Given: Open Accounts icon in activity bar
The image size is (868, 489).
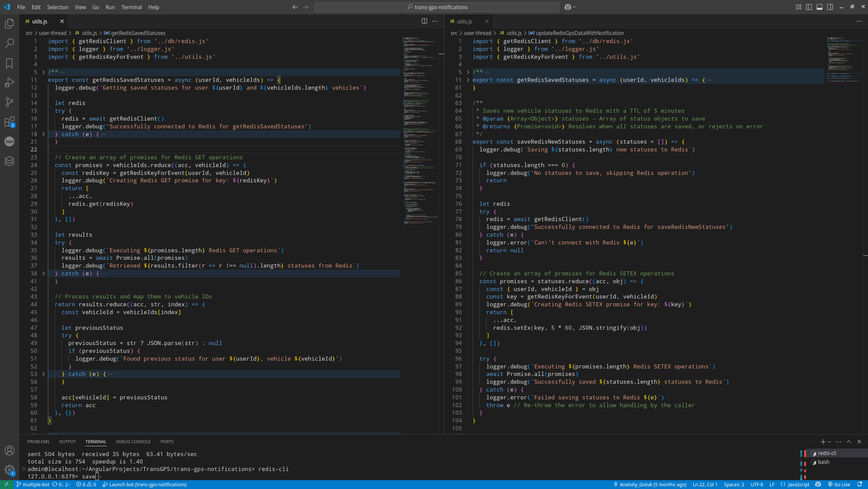Looking at the screenshot, I should 10,451.
